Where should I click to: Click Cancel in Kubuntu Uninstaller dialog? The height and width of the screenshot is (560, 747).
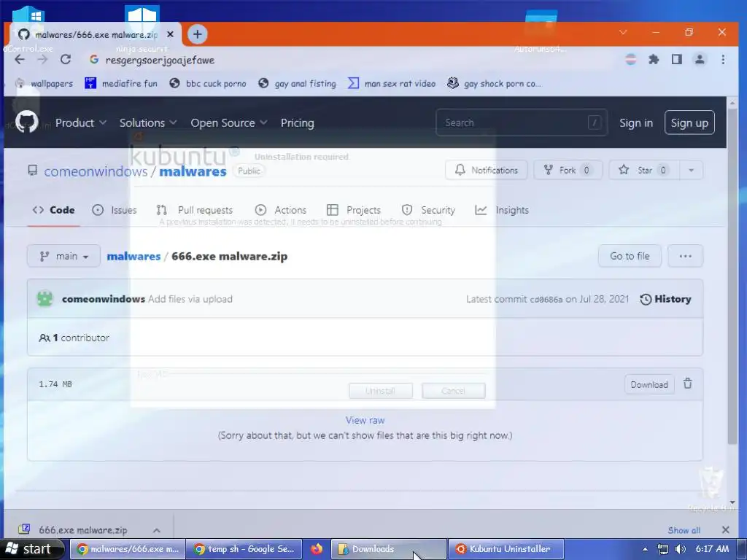point(454,391)
